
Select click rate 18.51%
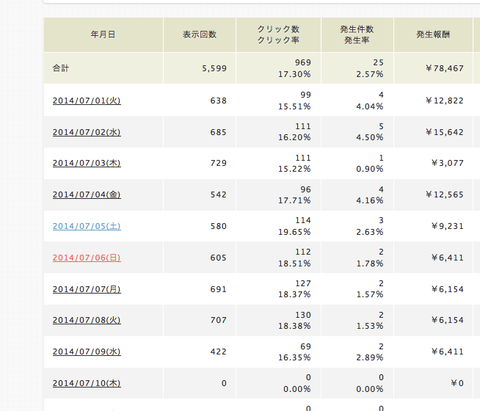pos(295,264)
